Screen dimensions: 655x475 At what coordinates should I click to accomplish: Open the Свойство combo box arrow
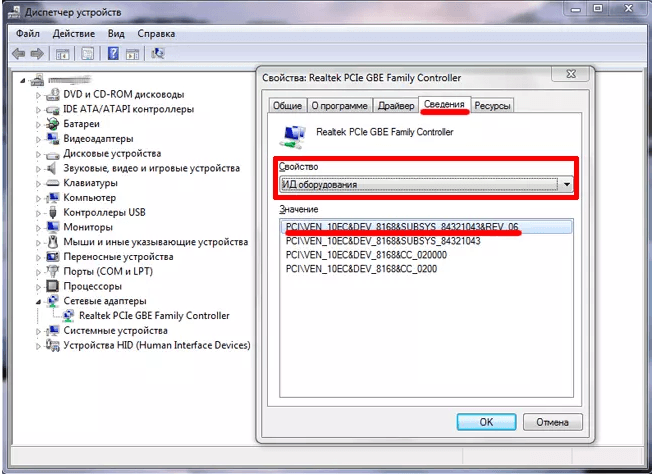(566, 184)
